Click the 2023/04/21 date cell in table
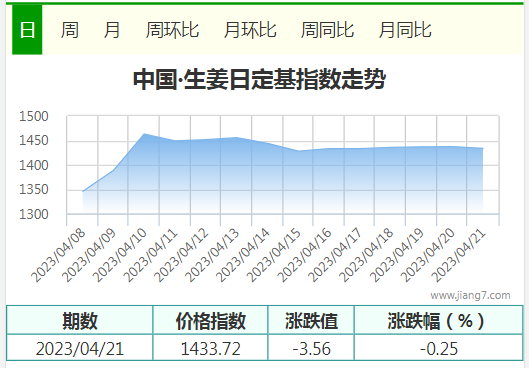 tap(80, 348)
